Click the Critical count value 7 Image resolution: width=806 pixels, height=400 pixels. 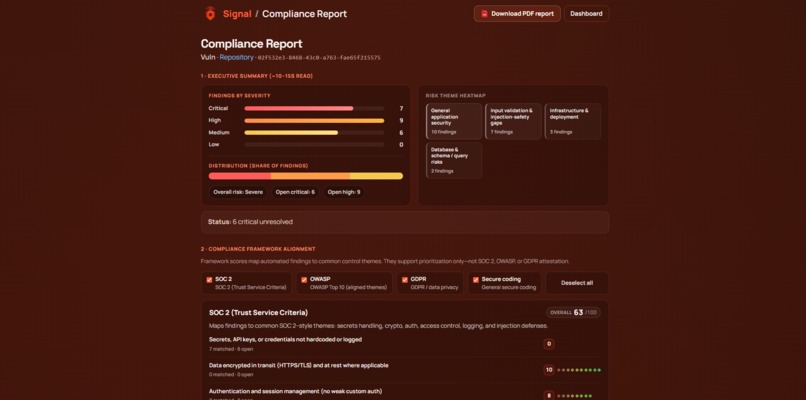[401, 108]
